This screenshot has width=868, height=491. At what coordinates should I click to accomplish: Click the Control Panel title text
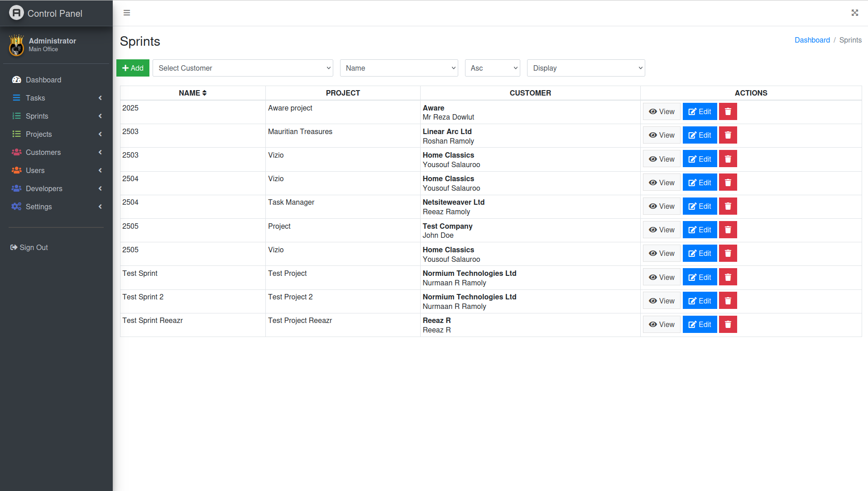(x=55, y=14)
